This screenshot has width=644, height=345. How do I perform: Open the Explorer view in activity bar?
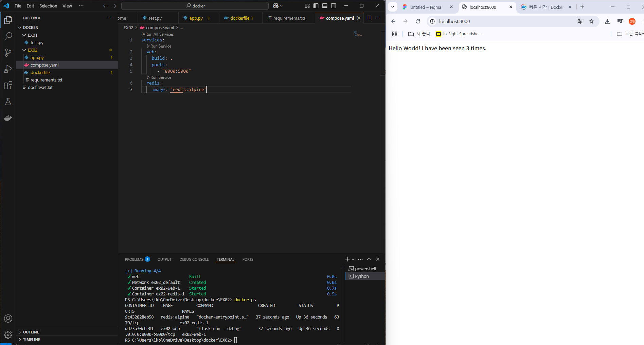click(8, 20)
